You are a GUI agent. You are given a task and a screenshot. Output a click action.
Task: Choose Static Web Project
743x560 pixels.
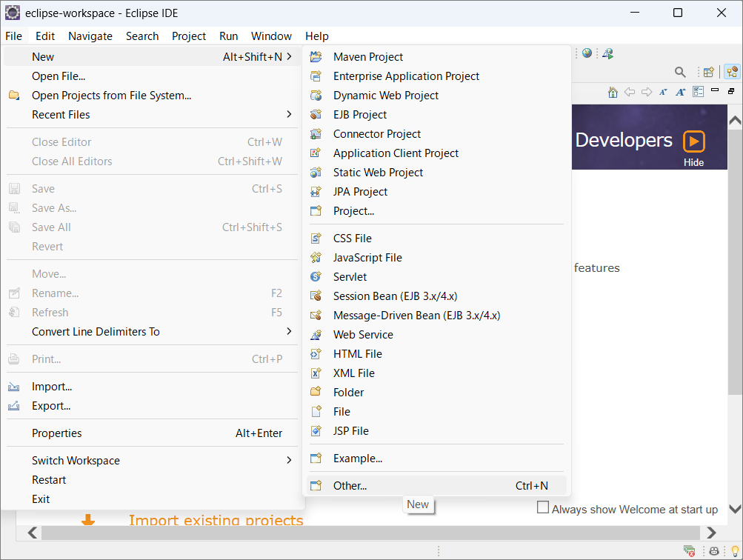pos(436,173)
